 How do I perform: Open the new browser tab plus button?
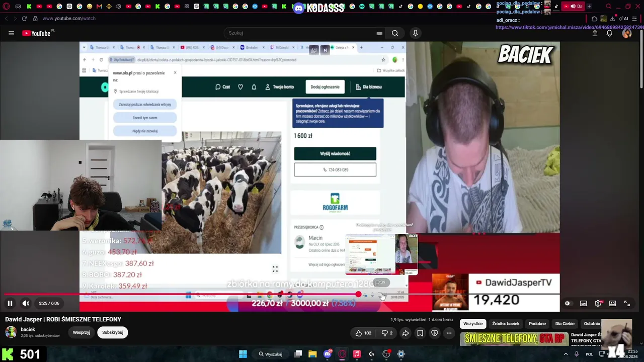[x=589, y=7]
